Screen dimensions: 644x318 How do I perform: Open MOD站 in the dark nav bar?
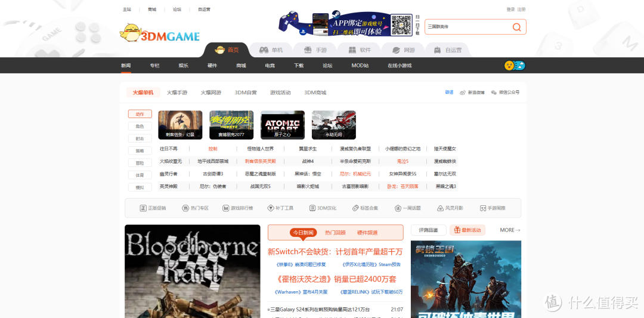coord(360,66)
